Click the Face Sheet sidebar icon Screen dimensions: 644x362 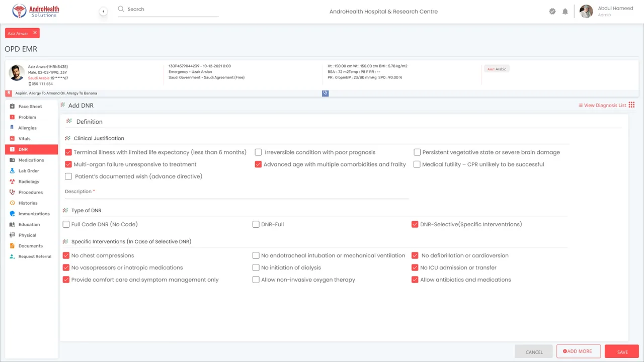tap(12, 107)
